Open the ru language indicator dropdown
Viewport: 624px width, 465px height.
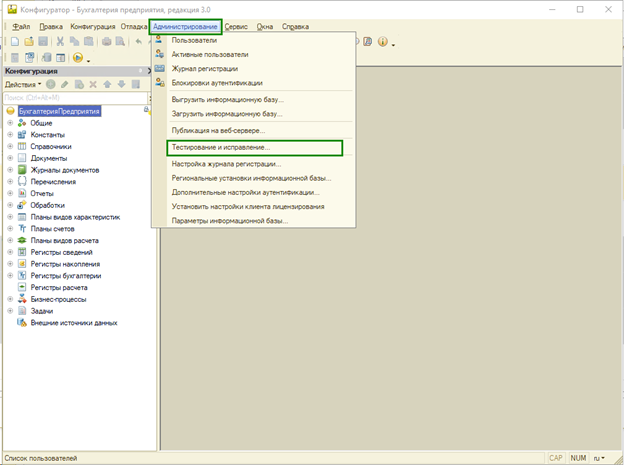[599, 458]
